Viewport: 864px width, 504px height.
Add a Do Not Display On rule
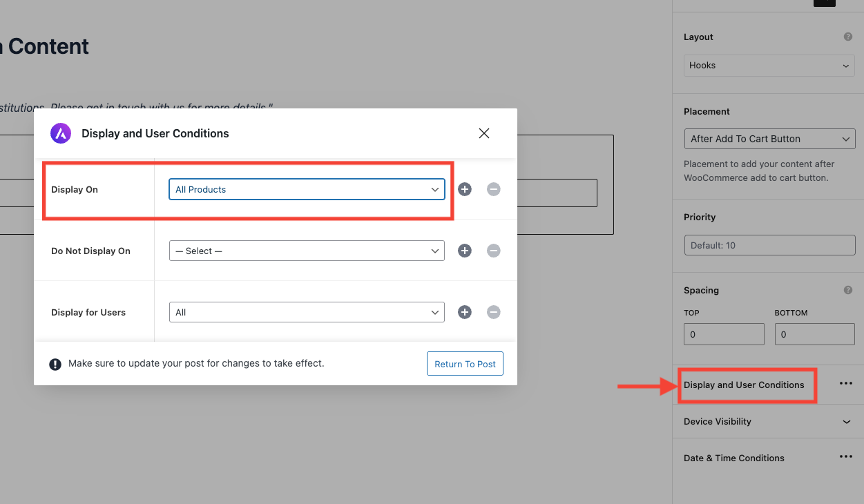[x=465, y=251]
